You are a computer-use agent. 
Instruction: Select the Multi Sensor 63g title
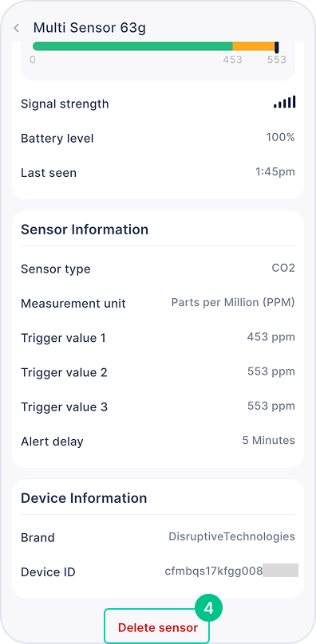tap(89, 28)
